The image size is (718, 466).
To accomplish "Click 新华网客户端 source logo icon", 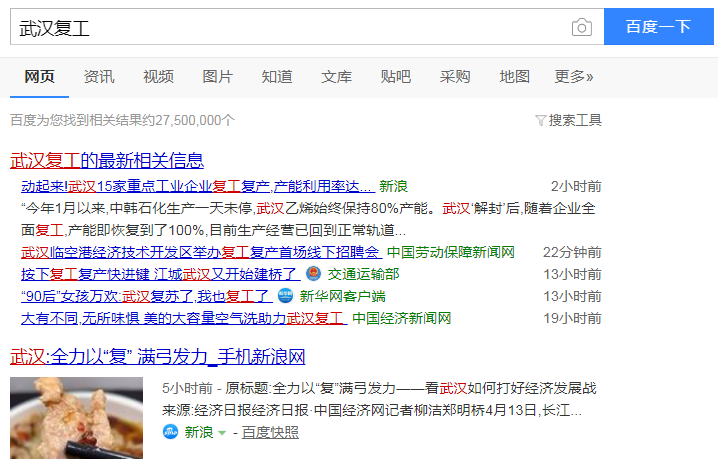I will click(x=285, y=296).
